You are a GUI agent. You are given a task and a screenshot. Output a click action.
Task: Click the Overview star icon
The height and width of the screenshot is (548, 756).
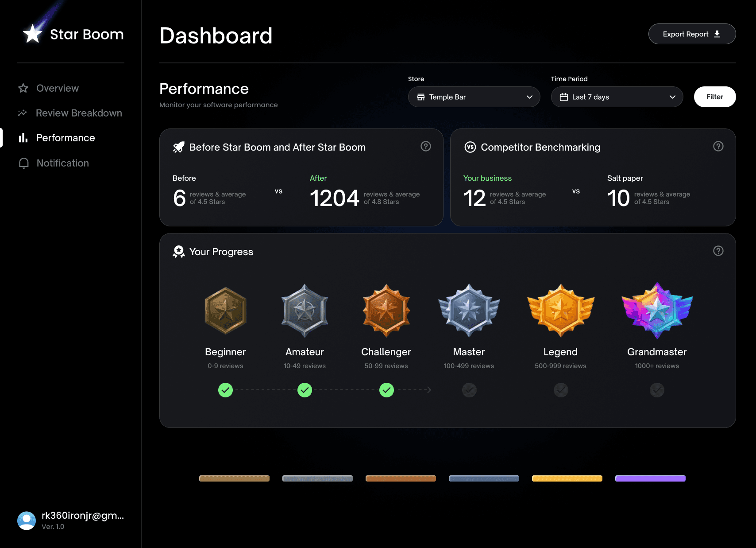[23, 88]
